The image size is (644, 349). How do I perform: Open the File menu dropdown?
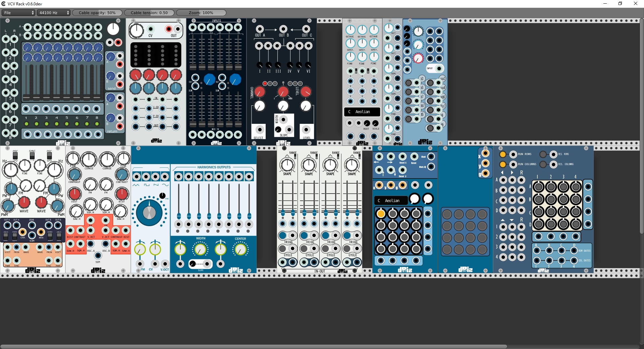pos(18,13)
